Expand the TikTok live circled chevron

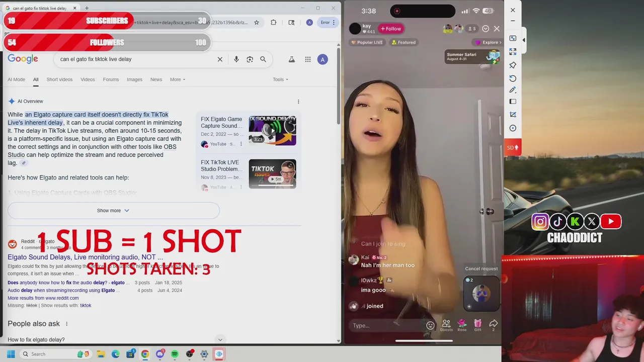[486, 29]
